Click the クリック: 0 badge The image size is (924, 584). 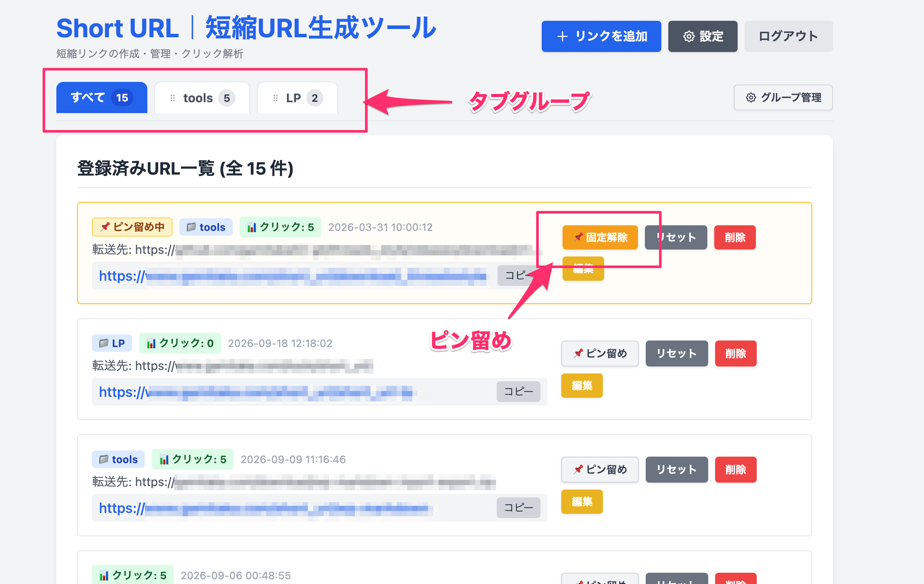click(180, 343)
